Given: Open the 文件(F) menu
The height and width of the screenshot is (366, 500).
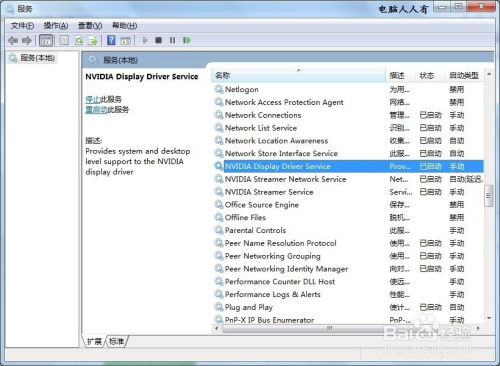Looking at the screenshot, I should coord(22,26).
